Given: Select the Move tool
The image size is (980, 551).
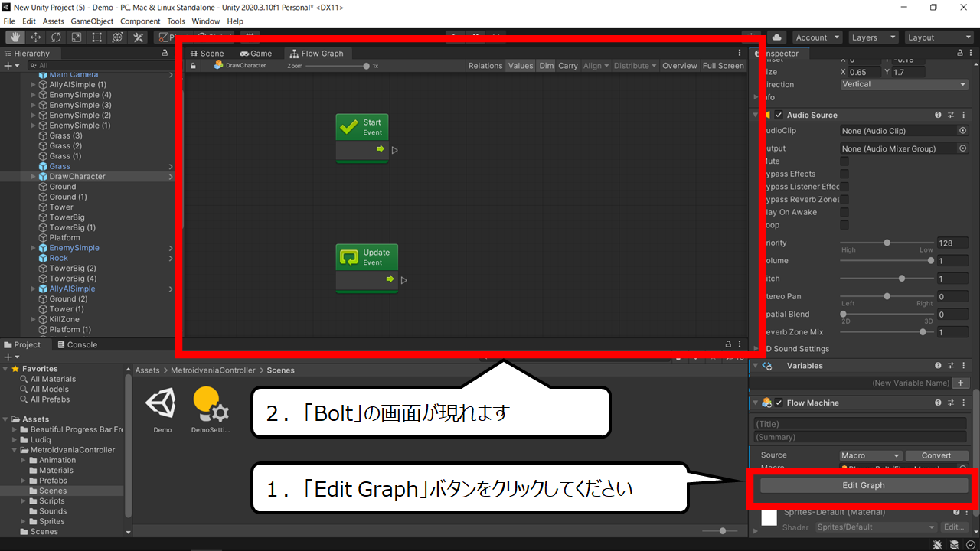Looking at the screenshot, I should 35,37.
